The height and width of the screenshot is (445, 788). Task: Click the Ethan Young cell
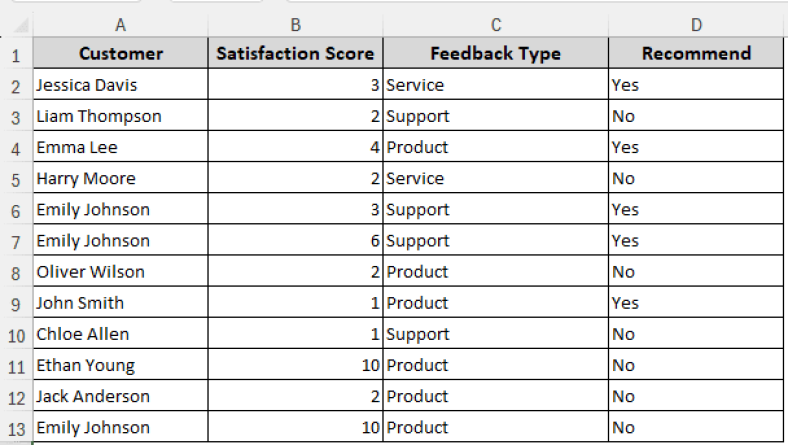click(121, 366)
